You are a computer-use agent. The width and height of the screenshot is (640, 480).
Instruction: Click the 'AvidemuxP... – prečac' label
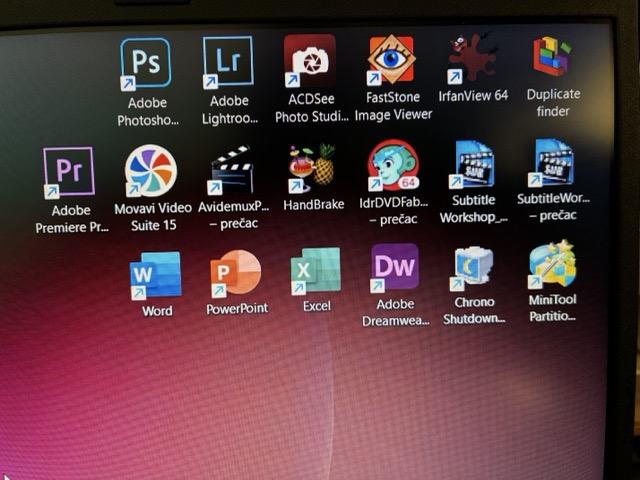pyautogui.click(x=233, y=215)
